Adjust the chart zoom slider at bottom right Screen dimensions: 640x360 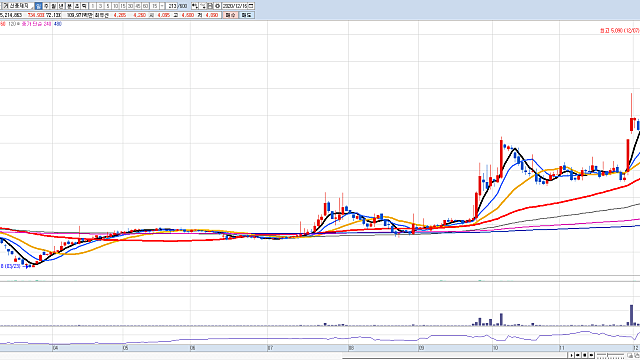click(x=610, y=356)
